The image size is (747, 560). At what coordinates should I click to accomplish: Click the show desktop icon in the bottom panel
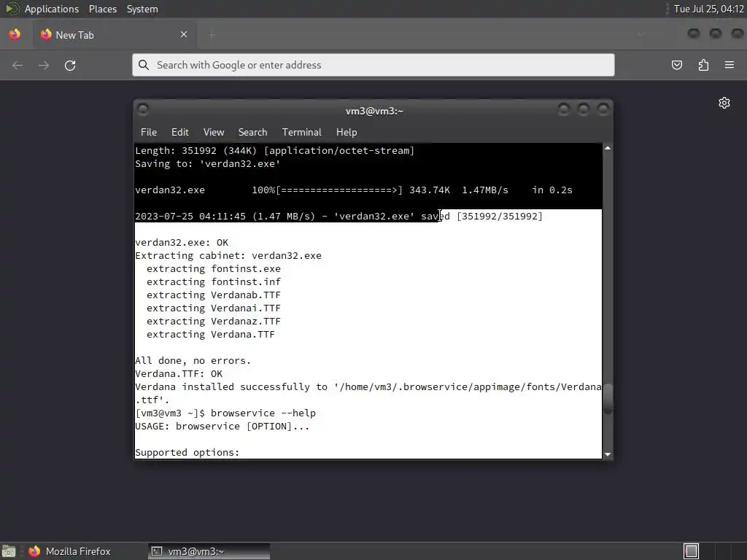tap(9, 551)
